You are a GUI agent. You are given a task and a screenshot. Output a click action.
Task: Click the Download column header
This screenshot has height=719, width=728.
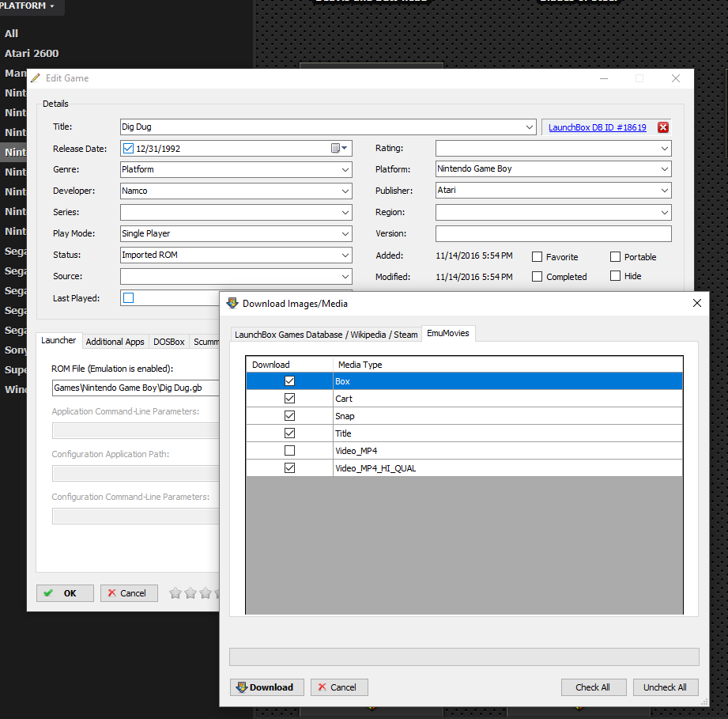point(289,365)
